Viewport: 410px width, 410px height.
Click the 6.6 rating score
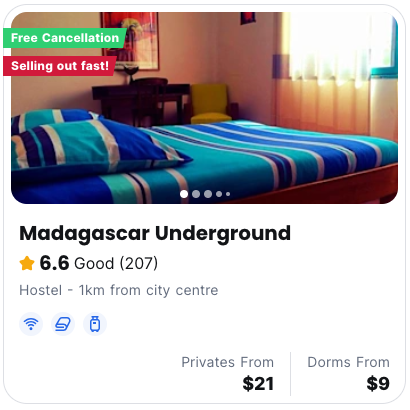pos(54,263)
